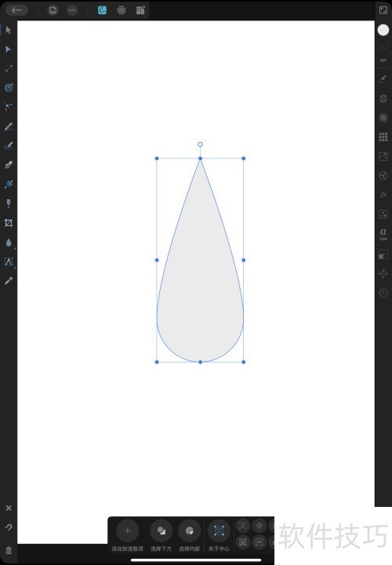
Task: Pick the color picker eyedropper tool
Action: click(x=9, y=281)
